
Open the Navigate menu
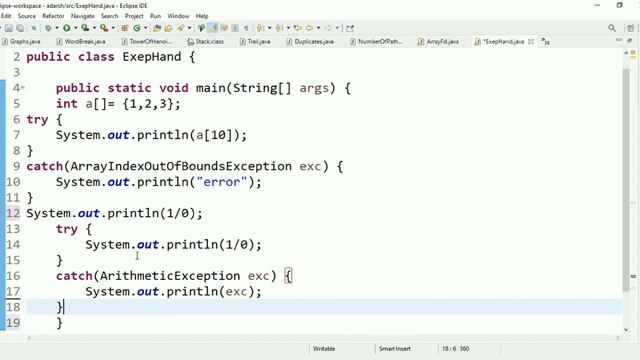pos(82,16)
